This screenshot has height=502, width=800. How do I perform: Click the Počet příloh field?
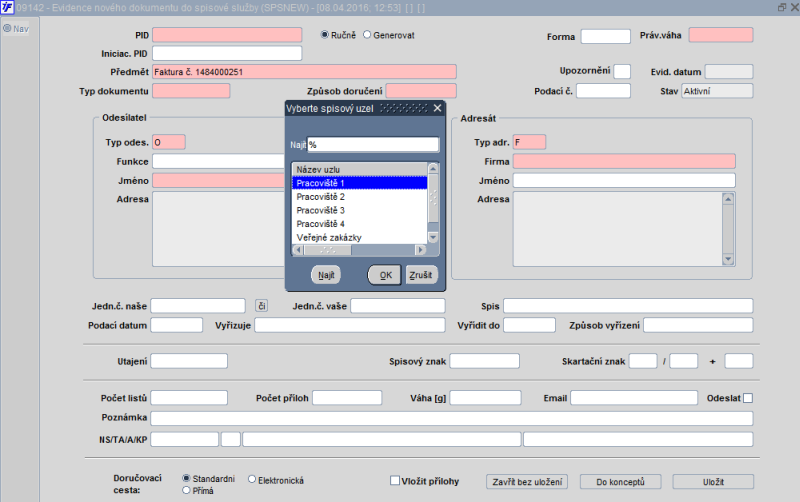[x=347, y=397]
